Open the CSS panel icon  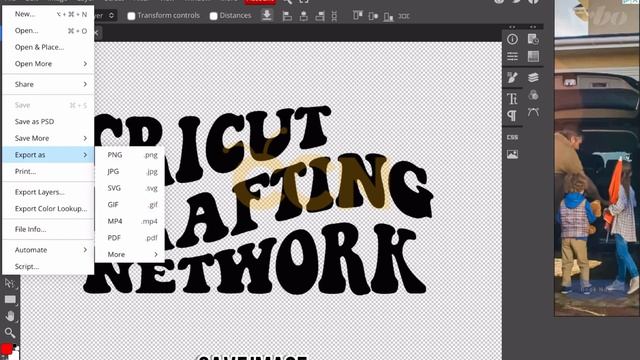coord(512,137)
